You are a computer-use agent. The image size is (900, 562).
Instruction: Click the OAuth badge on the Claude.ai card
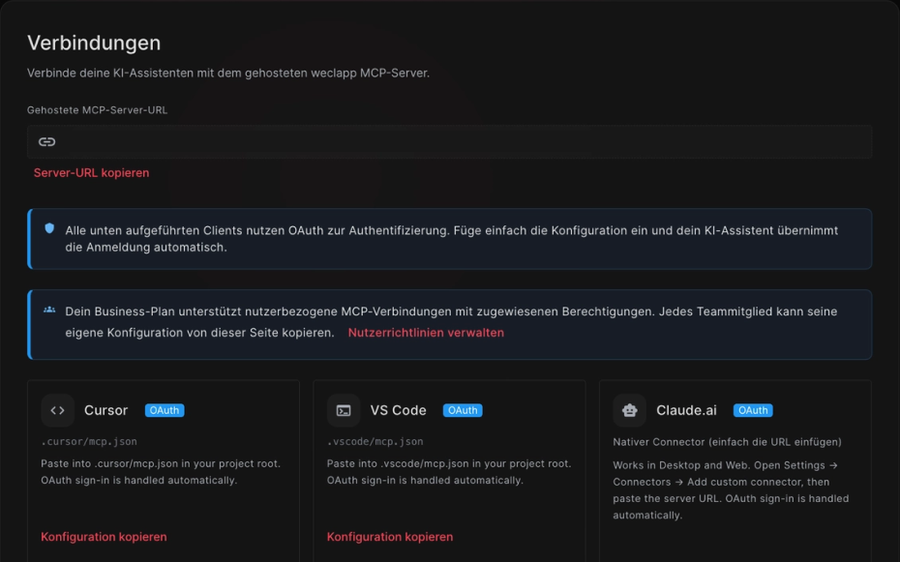pos(753,410)
